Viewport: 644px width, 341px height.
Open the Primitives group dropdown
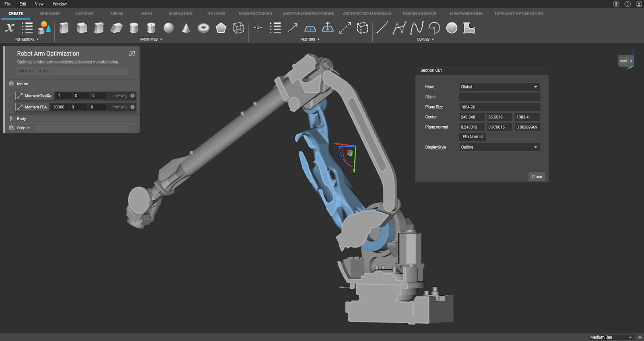[x=151, y=39]
